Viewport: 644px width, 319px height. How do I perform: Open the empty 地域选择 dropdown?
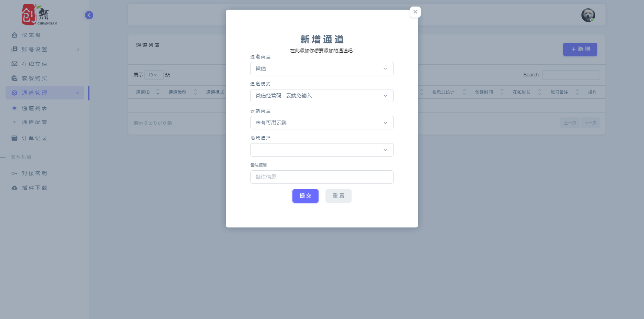point(322,150)
